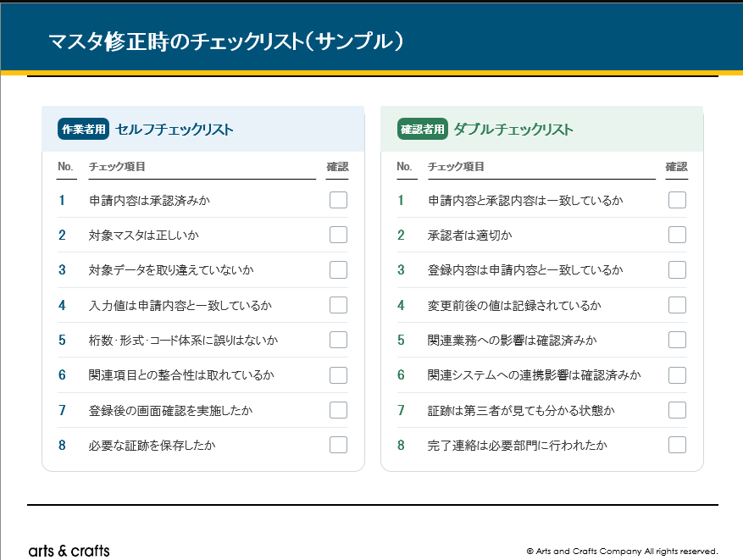
Task: Check box for 証跡は第三者が見ても分かる状態か
Action: (677, 410)
